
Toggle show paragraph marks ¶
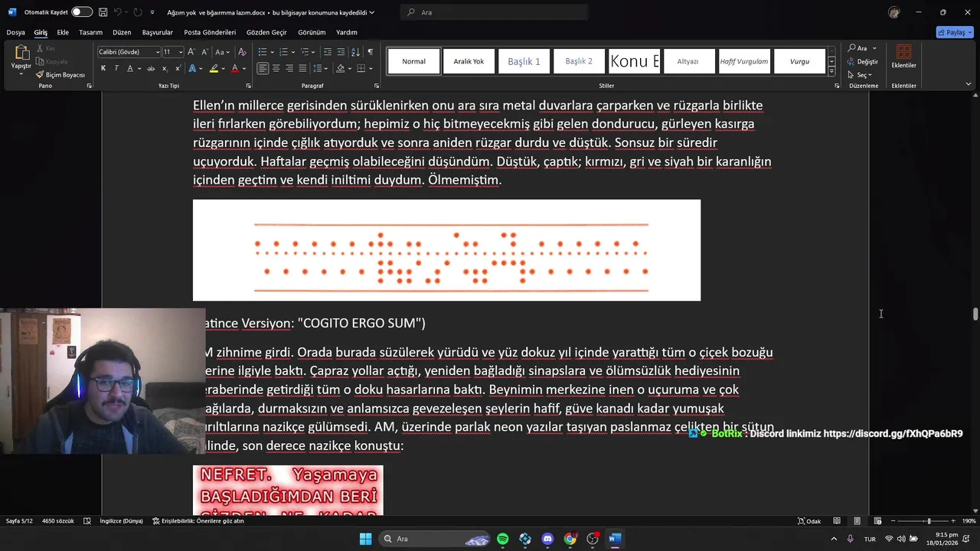pyautogui.click(x=371, y=52)
